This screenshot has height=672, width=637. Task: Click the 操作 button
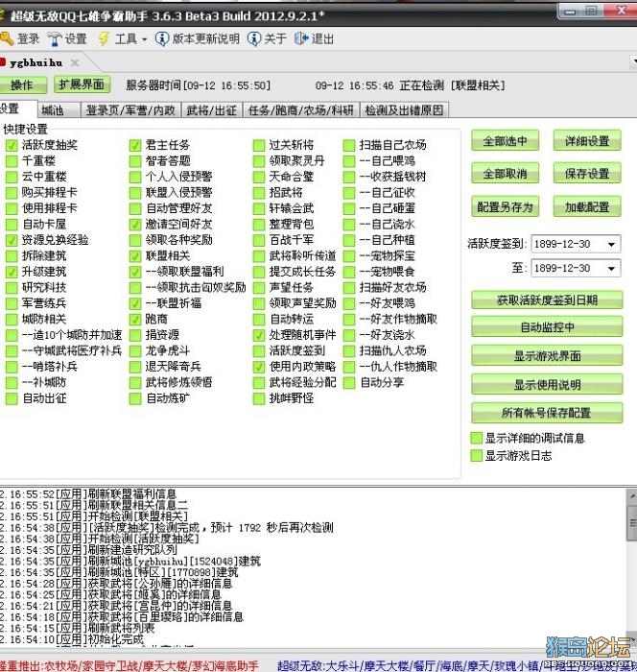22,84
